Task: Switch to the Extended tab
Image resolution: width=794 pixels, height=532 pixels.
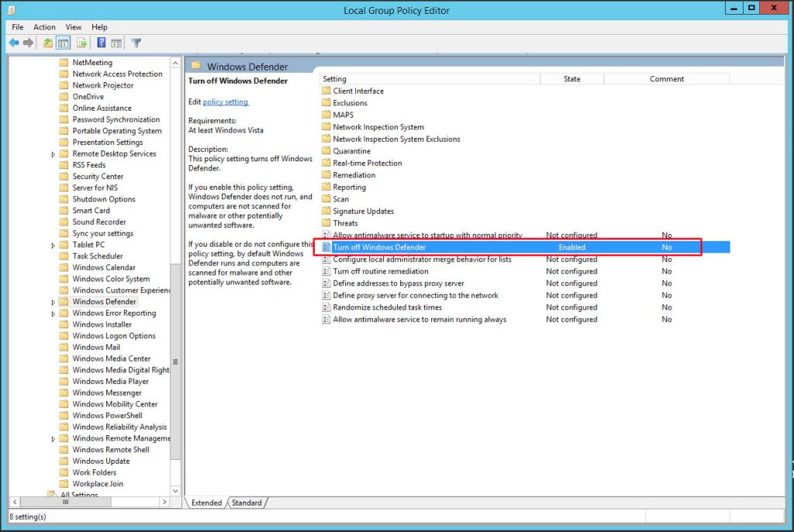Action: 206,503
